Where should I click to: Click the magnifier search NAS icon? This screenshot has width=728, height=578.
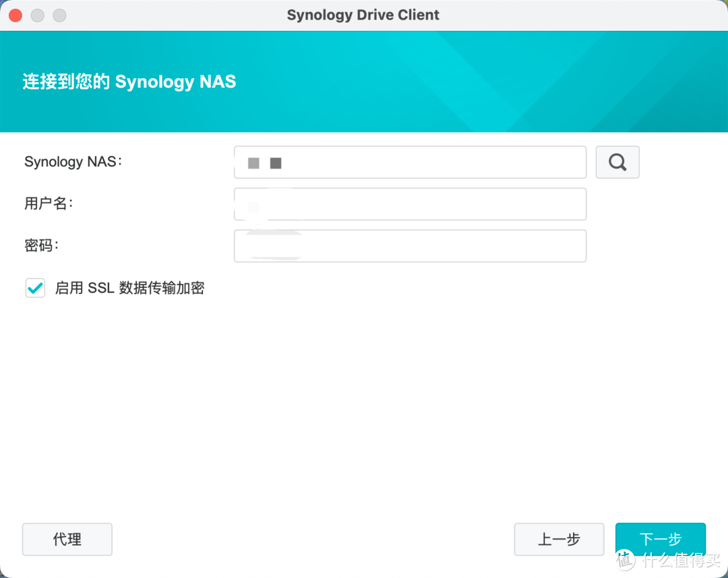[x=617, y=162]
